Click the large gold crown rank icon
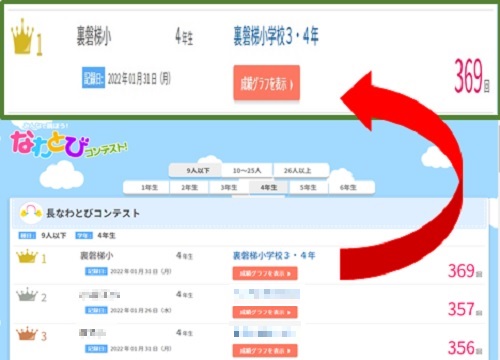 tap(22, 36)
